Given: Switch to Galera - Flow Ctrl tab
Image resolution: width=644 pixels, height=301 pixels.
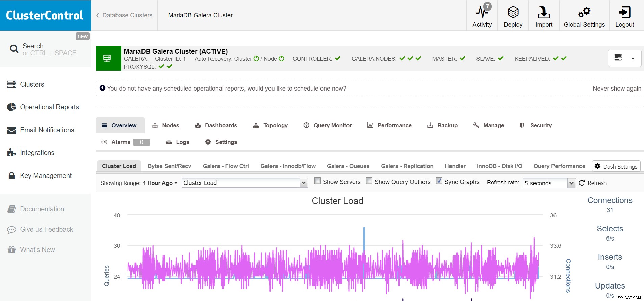Looking at the screenshot, I should (x=226, y=166).
